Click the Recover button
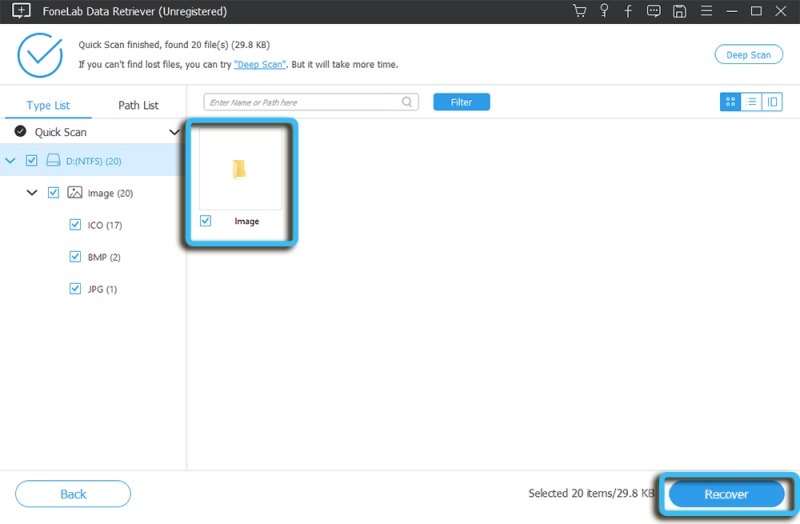 click(725, 494)
